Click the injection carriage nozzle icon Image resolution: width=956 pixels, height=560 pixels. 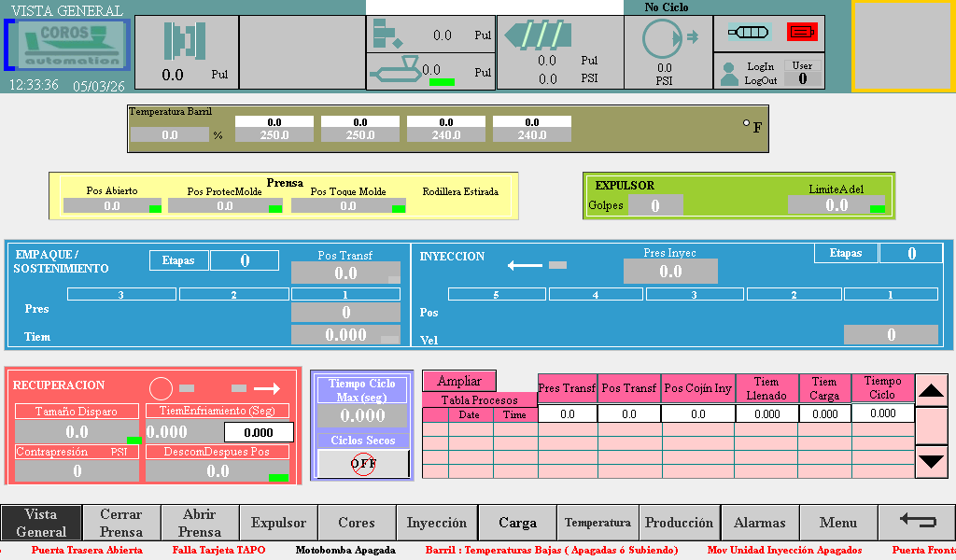coord(396,69)
